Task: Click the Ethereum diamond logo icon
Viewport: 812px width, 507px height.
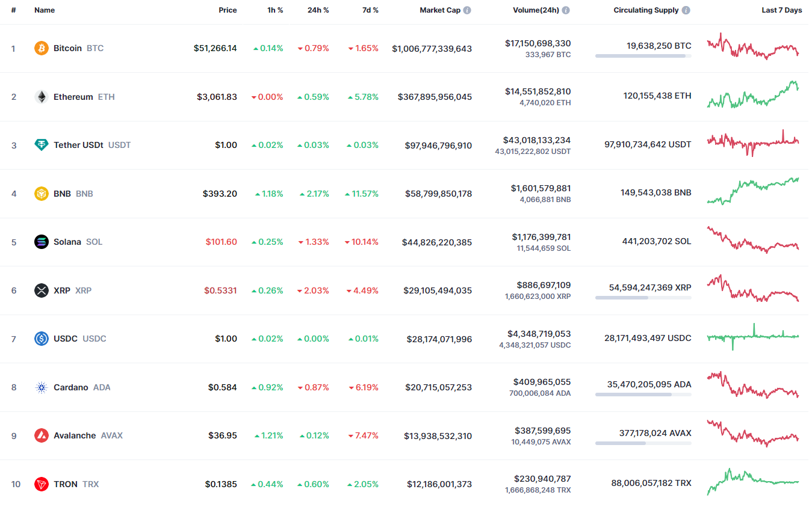Action: click(x=42, y=97)
